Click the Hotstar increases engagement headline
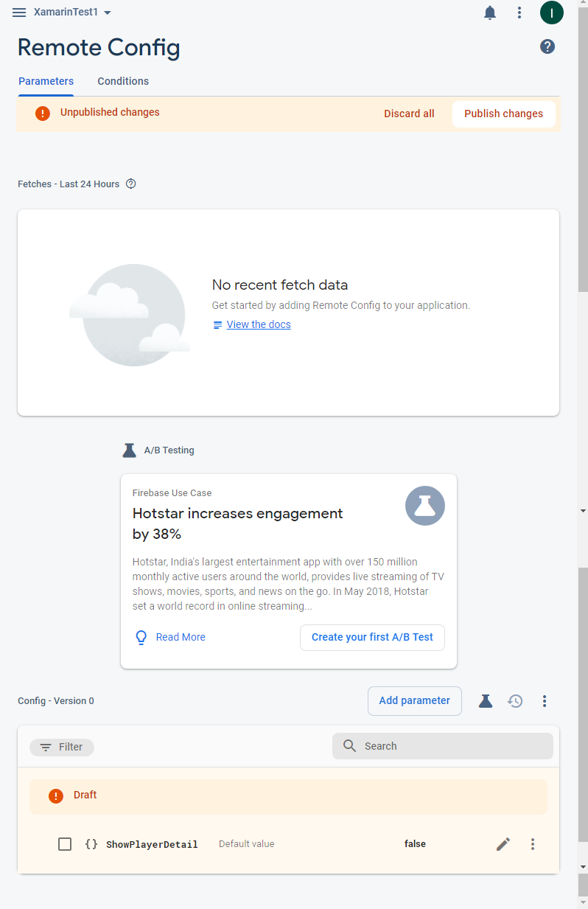Screen dimensions: 588x909 click(x=237, y=523)
